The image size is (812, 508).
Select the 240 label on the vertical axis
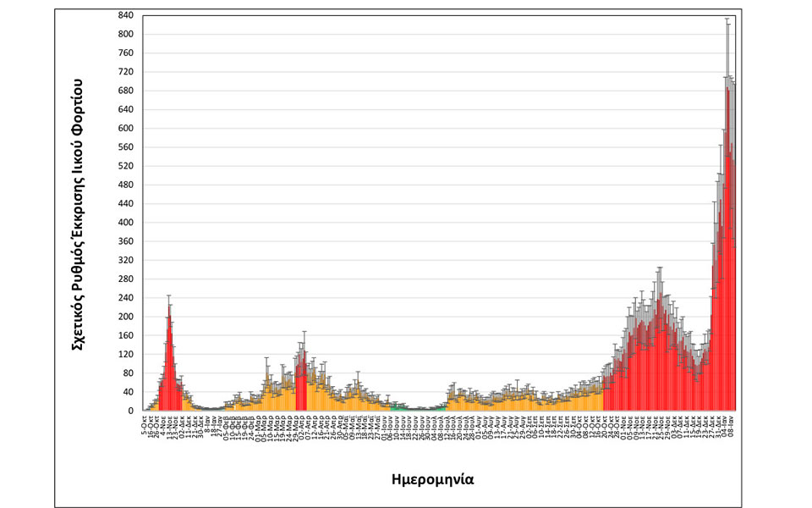coord(125,298)
